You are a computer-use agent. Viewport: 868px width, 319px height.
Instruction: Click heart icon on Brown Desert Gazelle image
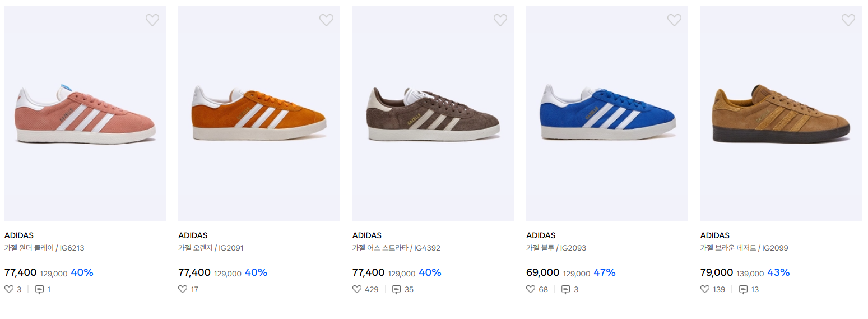pyautogui.click(x=848, y=20)
